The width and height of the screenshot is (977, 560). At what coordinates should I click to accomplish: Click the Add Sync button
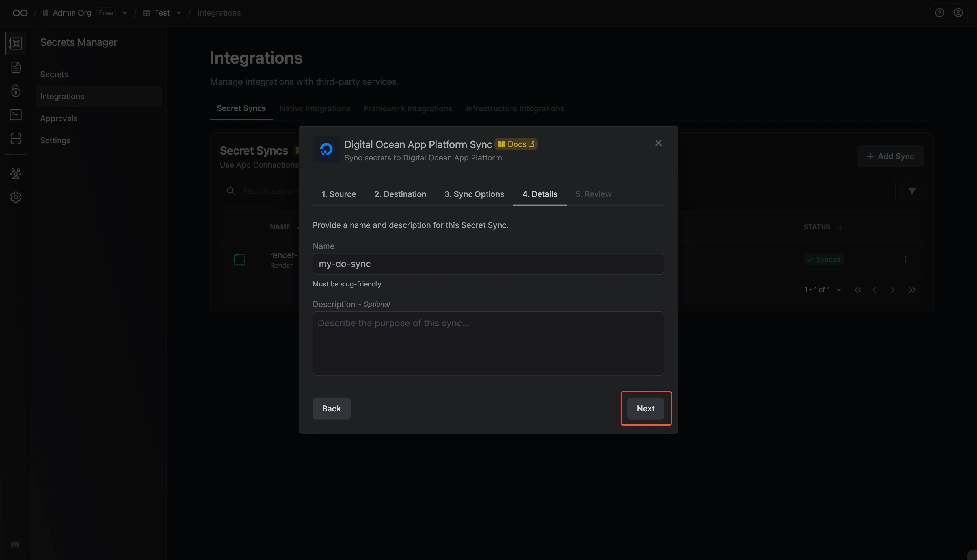pos(890,156)
